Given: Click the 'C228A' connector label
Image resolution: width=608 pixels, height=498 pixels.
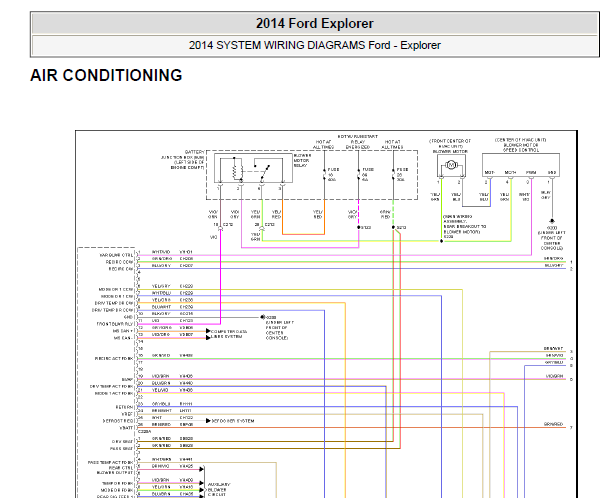Looking at the screenshot, I should 145,431.
